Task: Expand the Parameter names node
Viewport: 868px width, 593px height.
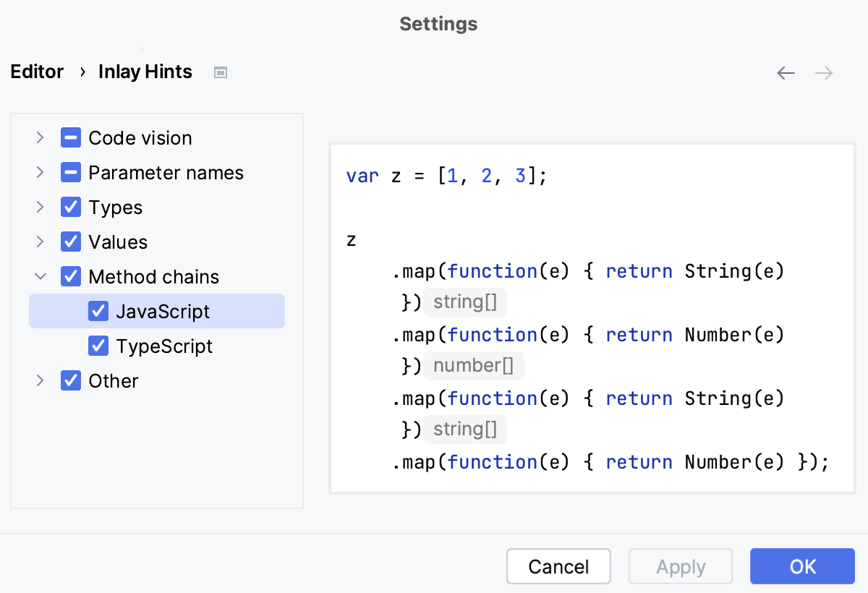Action: 41,172
